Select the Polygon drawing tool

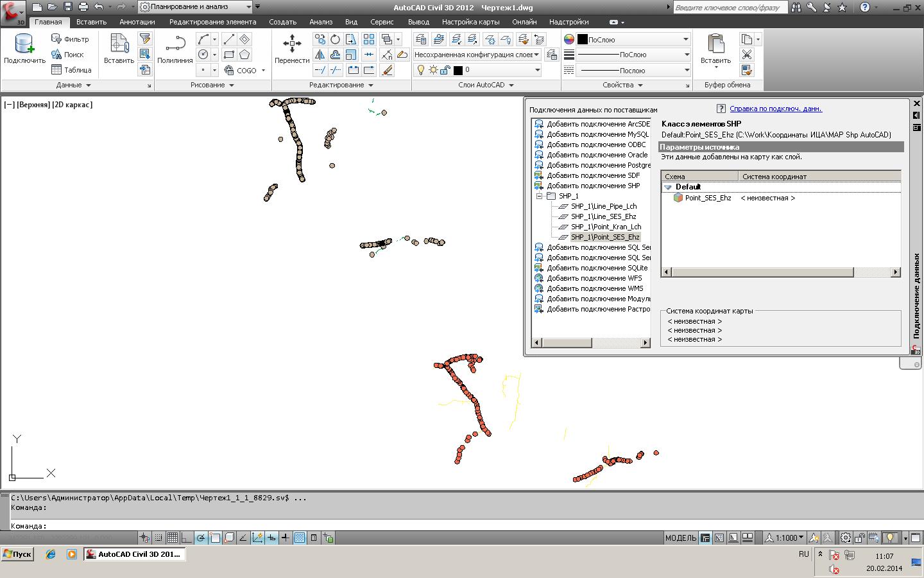pyautogui.click(x=244, y=55)
